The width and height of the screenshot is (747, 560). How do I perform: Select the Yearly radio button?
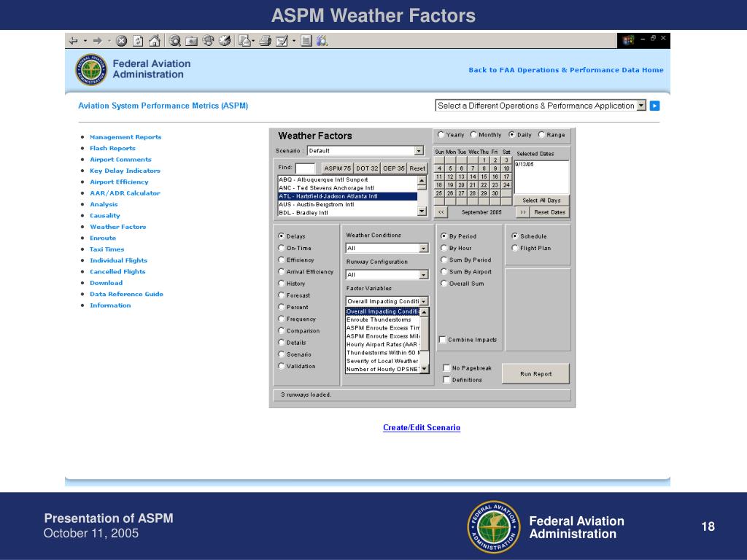point(441,135)
